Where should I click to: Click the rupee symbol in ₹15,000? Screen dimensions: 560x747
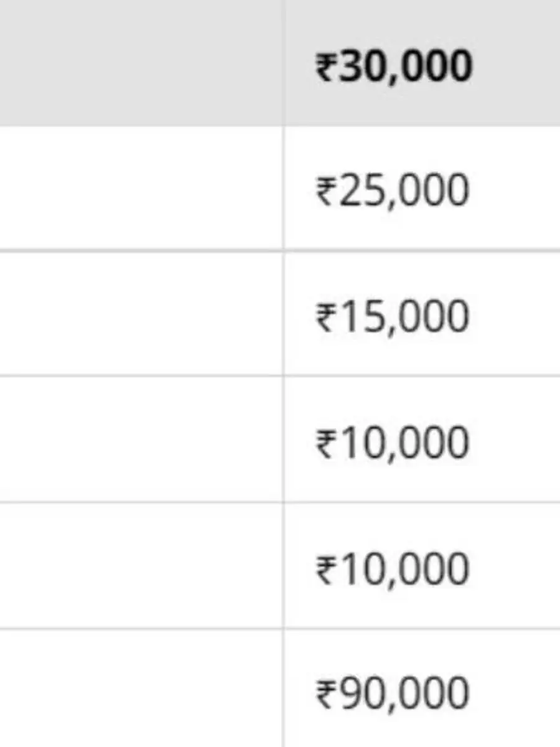(x=326, y=317)
